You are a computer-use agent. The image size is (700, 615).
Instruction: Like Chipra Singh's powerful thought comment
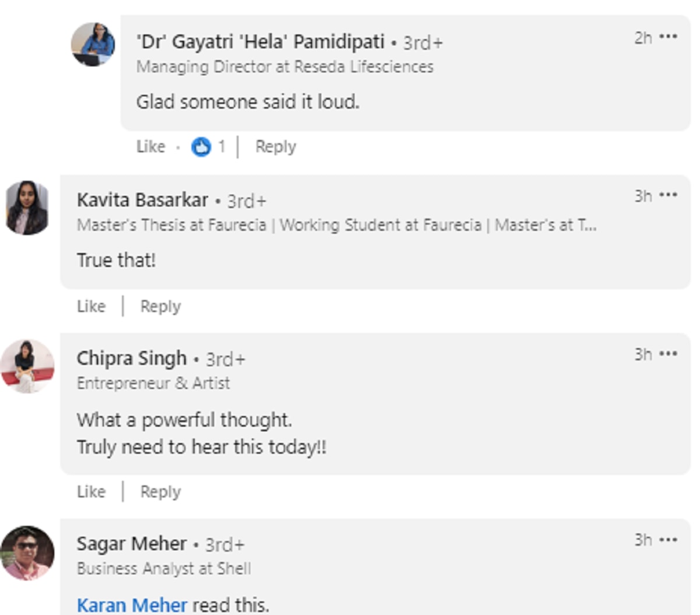91,492
